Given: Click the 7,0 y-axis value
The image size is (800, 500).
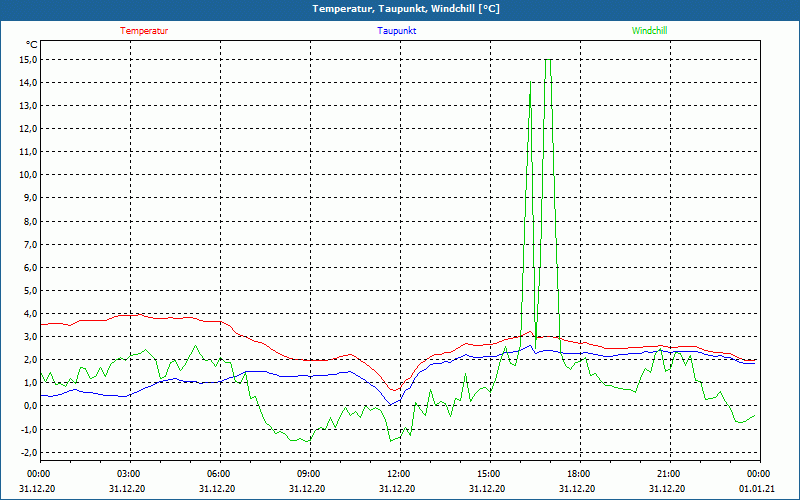Looking at the screenshot, I should 31,244.
